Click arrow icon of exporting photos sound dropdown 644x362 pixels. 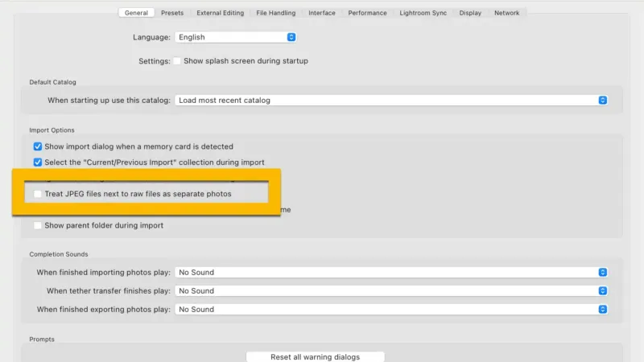(x=602, y=309)
